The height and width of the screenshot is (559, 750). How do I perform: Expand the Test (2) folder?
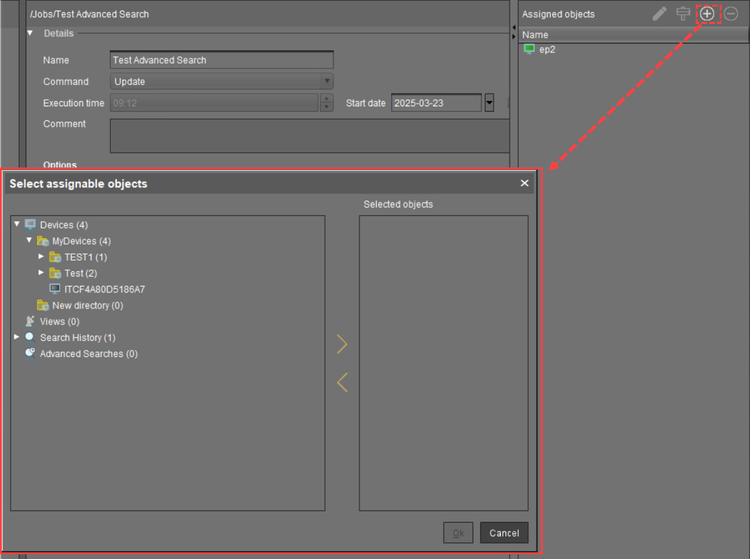pos(41,273)
